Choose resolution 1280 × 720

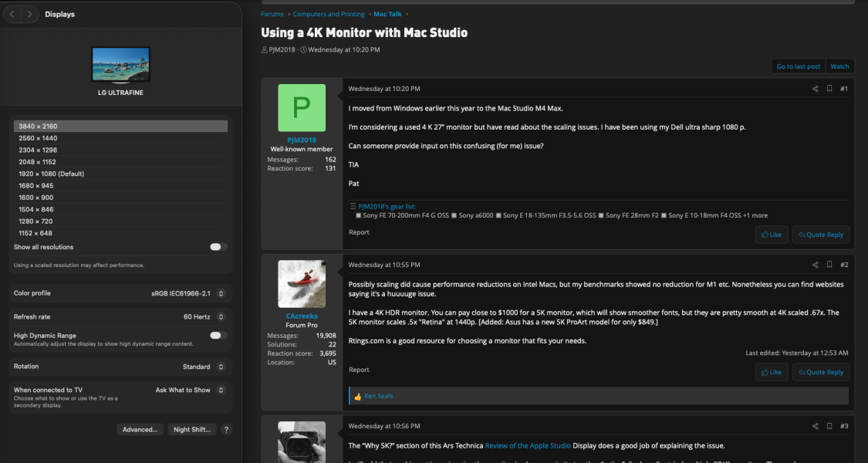click(120, 221)
